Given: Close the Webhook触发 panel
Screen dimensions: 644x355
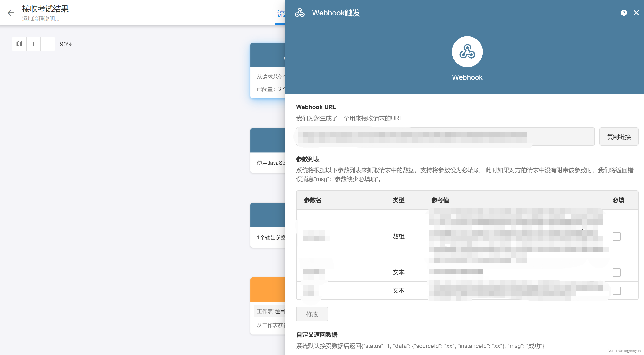Looking at the screenshot, I should 636,13.
